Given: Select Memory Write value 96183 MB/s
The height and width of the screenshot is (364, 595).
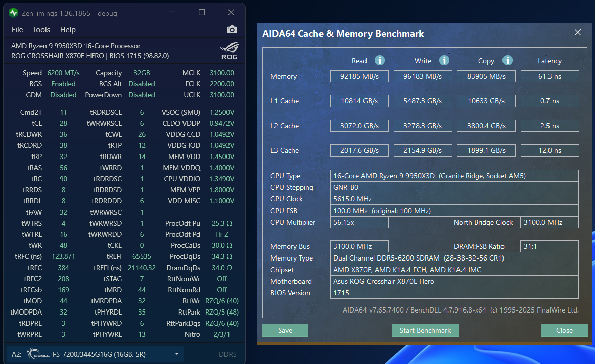Looking at the screenshot, I should click(423, 76).
